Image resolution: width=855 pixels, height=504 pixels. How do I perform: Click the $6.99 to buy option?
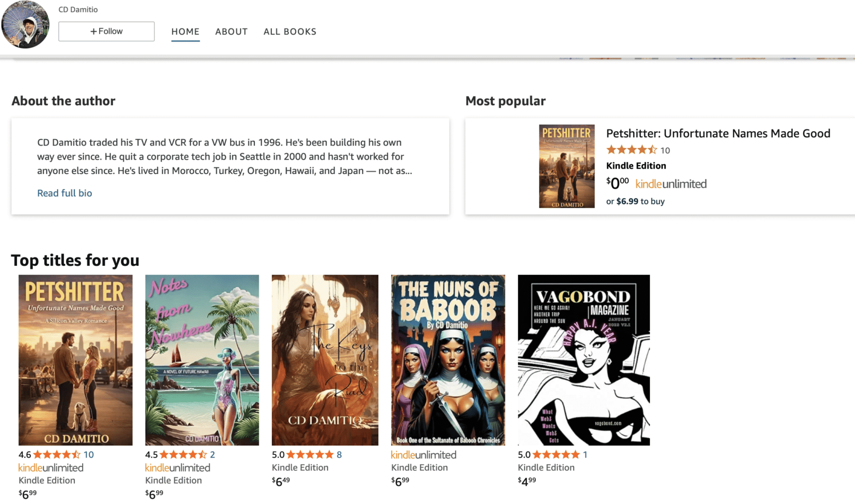pyautogui.click(x=635, y=201)
